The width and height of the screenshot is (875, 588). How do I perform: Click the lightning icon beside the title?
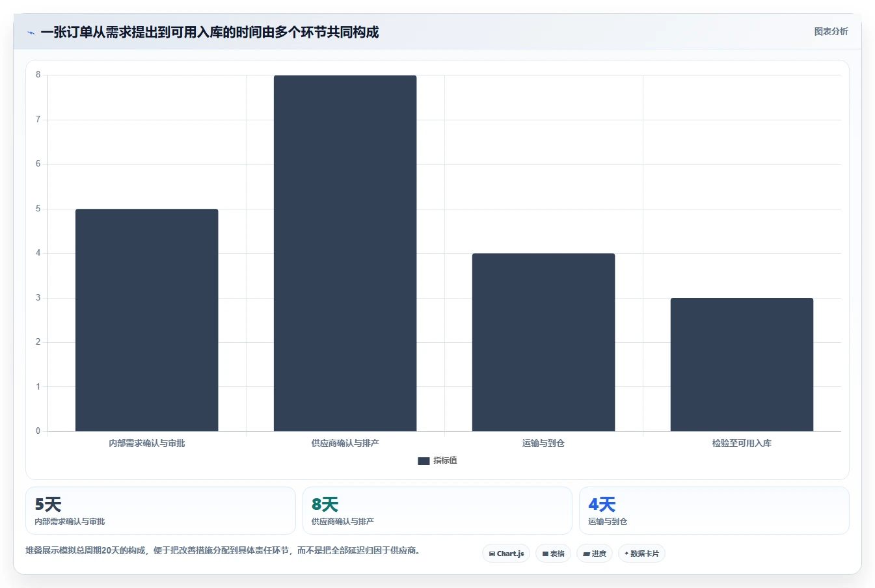click(x=31, y=33)
